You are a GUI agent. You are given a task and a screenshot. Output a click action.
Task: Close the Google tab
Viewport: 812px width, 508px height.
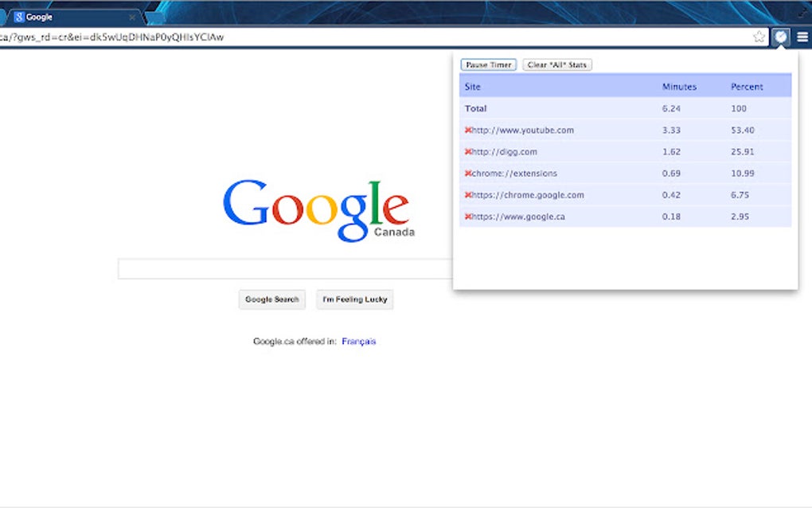coord(131,16)
